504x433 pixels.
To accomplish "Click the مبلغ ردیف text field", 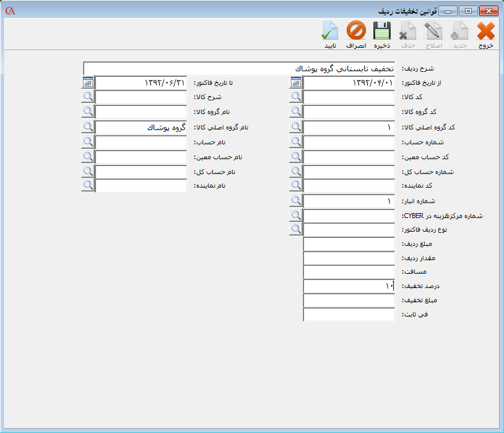I will pos(349,244).
